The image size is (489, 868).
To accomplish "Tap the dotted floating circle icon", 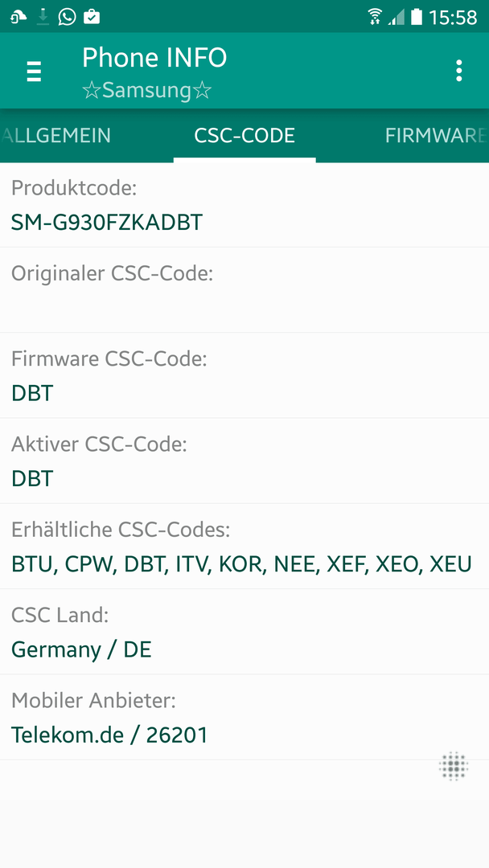I will coord(454,766).
